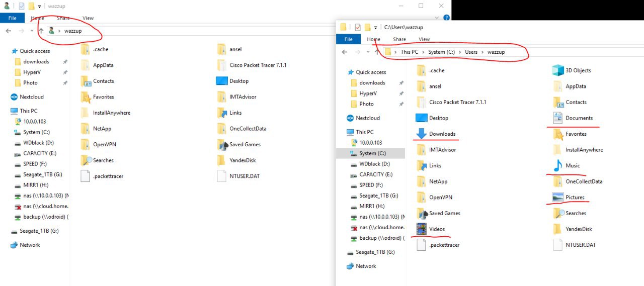The height and width of the screenshot is (286, 644).
Task: Expand chevron after System (C:) breadcrumb
Action: (460, 52)
